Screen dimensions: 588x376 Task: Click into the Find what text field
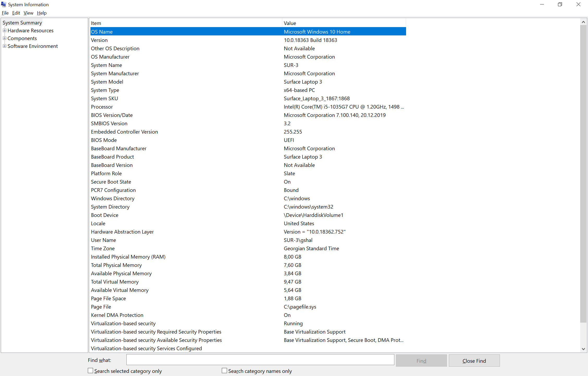260,360
